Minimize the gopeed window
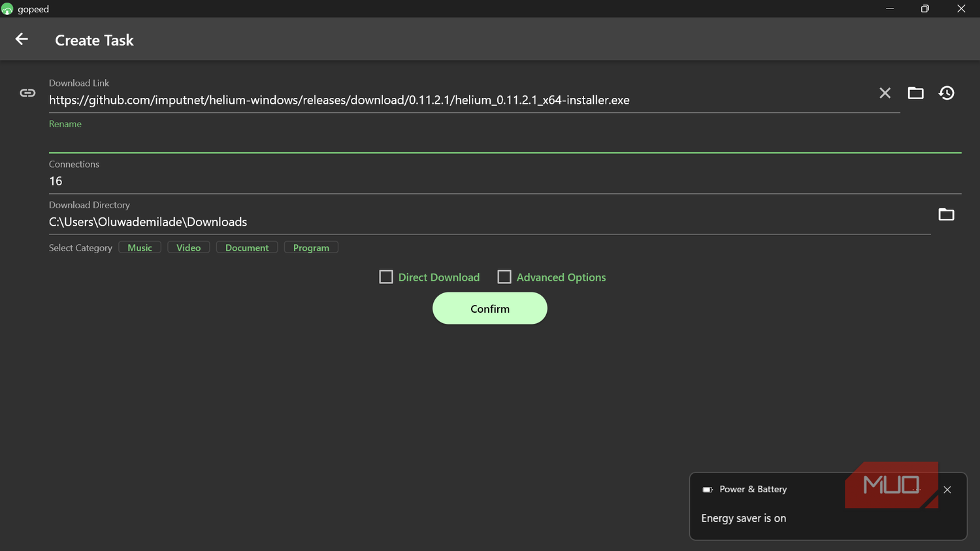 tap(890, 8)
